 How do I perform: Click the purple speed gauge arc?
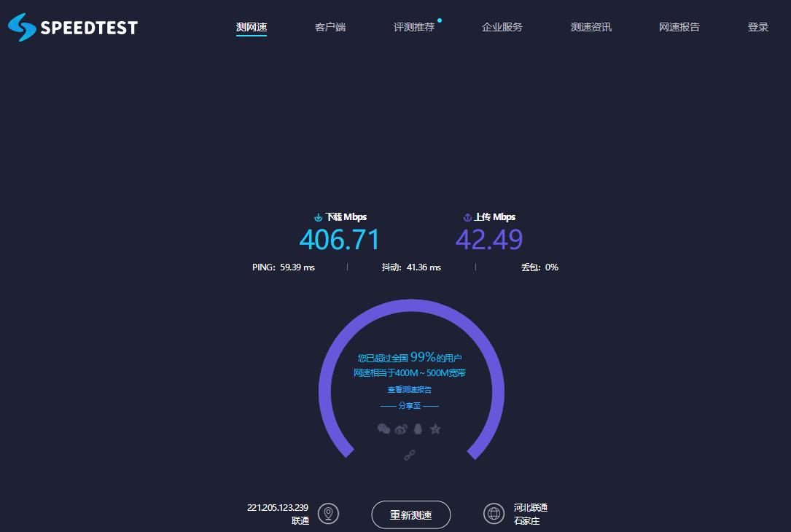click(x=411, y=305)
